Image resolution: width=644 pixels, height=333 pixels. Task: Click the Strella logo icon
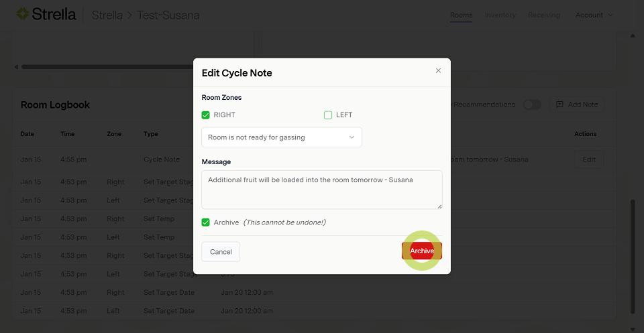[x=23, y=14]
